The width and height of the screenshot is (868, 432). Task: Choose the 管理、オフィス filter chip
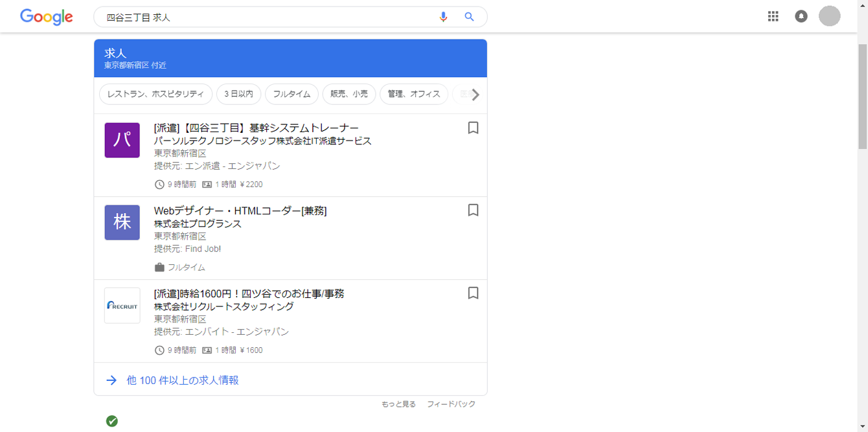414,94
